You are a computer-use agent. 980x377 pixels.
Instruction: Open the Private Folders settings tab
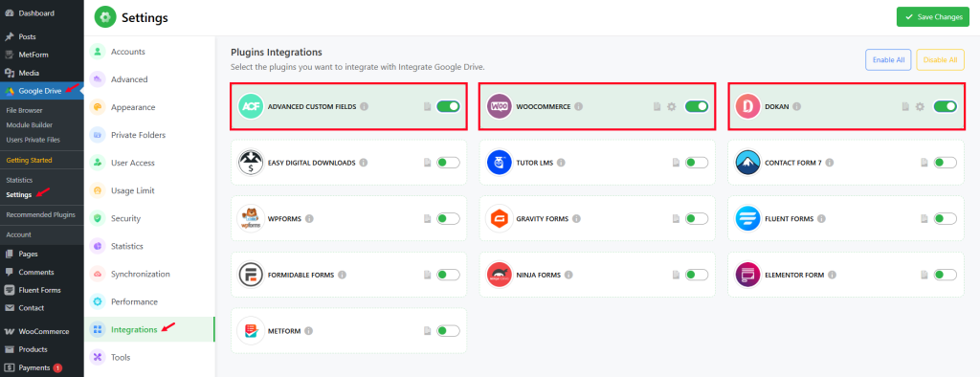pyautogui.click(x=149, y=135)
